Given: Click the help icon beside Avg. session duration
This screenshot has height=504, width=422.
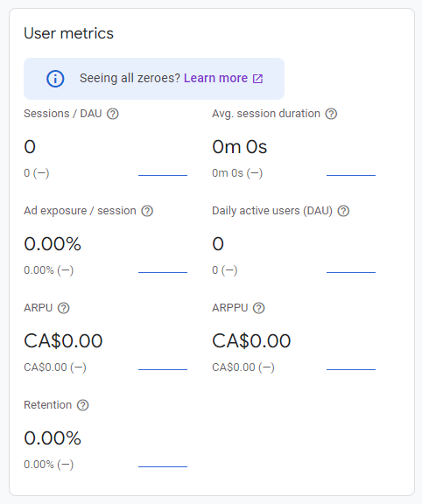Looking at the screenshot, I should (331, 114).
